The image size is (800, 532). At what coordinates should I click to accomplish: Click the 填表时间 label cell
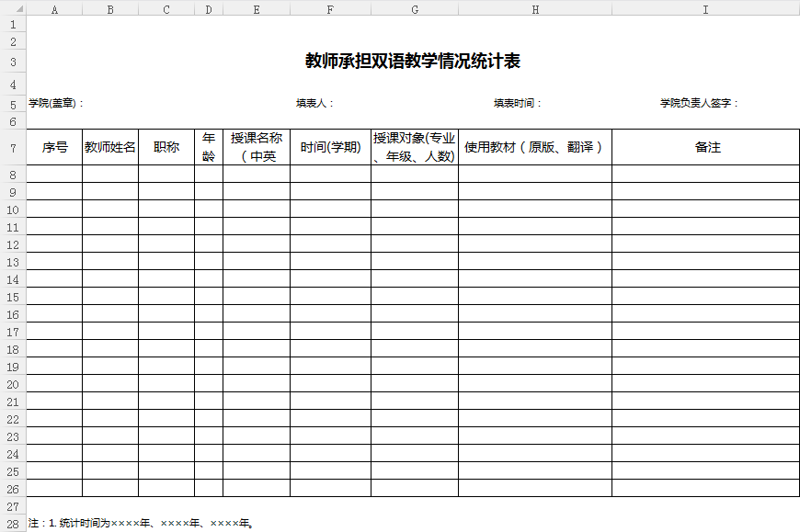[x=518, y=104]
